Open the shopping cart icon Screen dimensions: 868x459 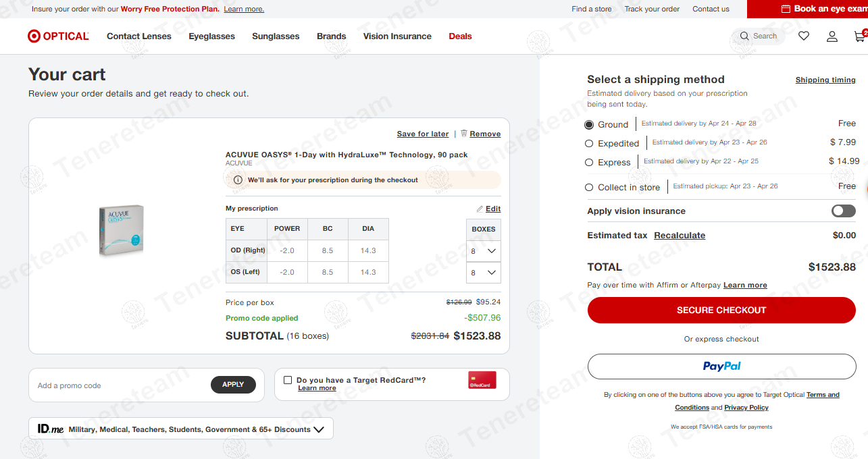click(x=859, y=36)
